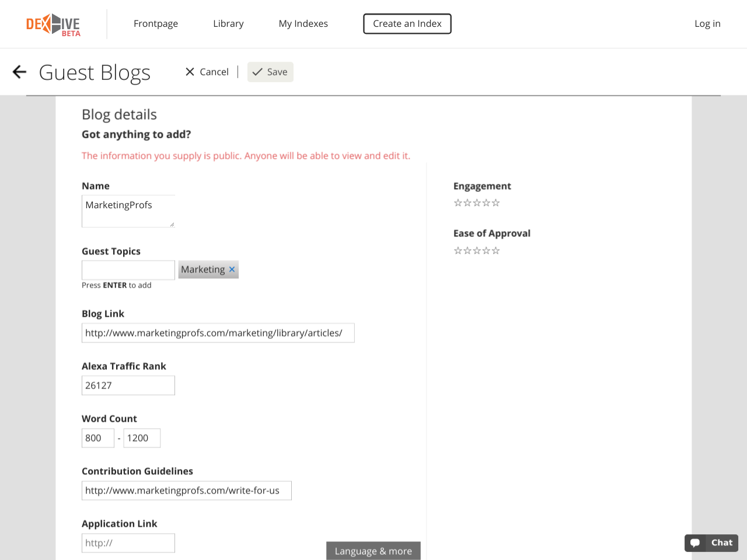Screen dimensions: 747x560
Task: Remove the Marketing topic tag
Action: point(232,269)
